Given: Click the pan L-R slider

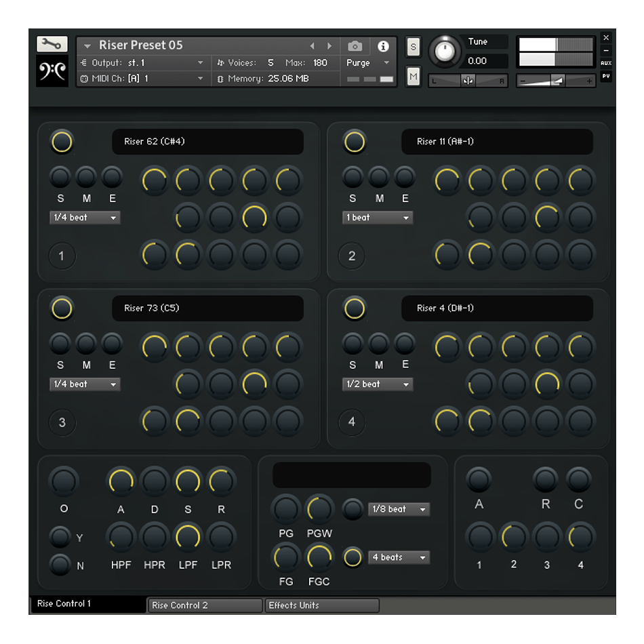Looking at the screenshot, I should click(x=468, y=81).
